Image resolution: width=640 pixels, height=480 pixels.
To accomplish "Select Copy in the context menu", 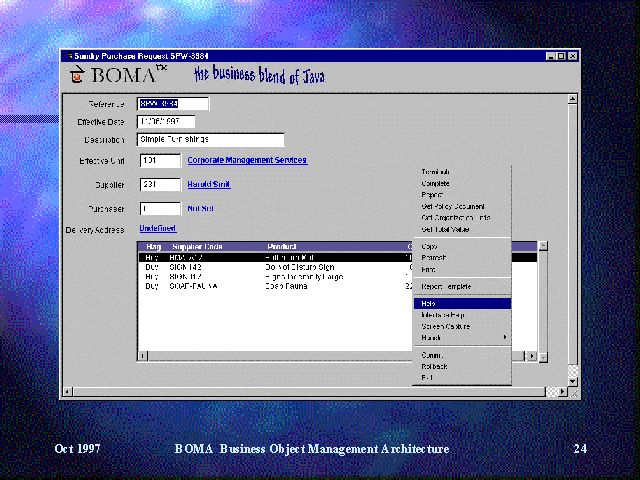I will click(x=430, y=246).
